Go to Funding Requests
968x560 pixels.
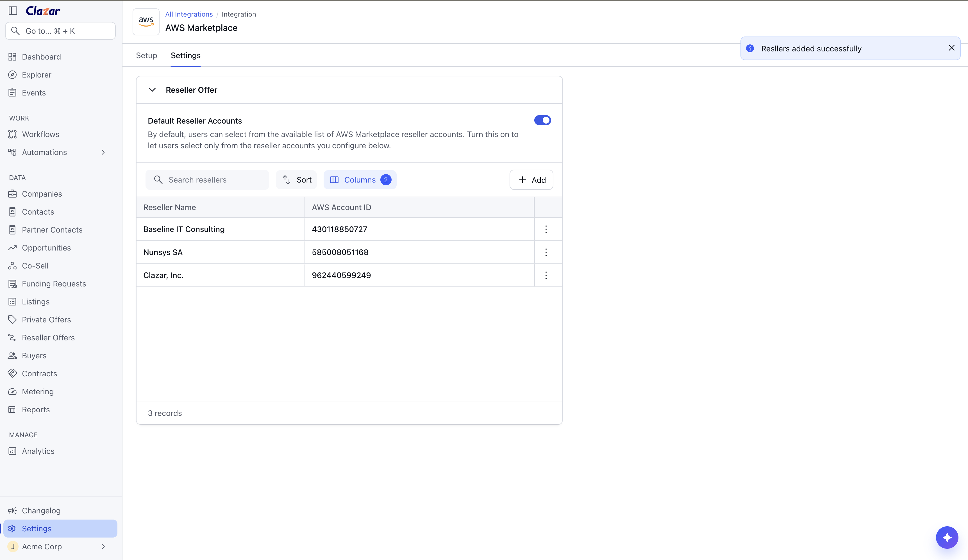pyautogui.click(x=54, y=284)
